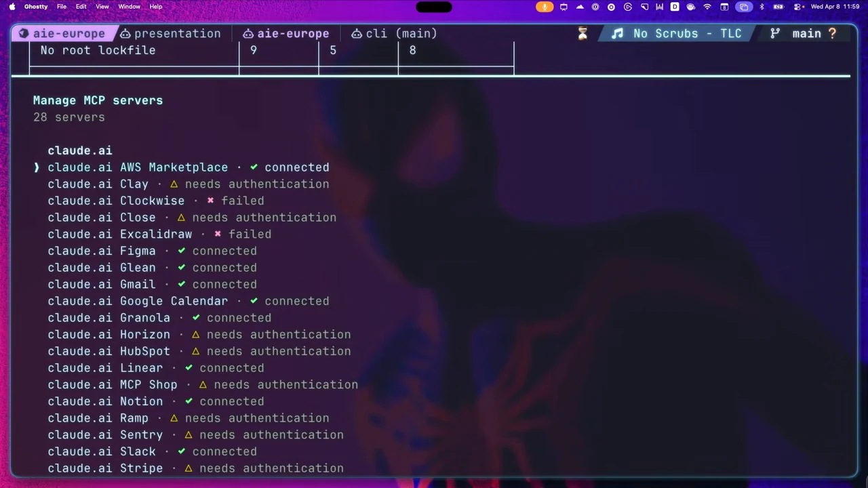Select the claude.ai Granola server row
868x488 pixels.
tap(159, 318)
